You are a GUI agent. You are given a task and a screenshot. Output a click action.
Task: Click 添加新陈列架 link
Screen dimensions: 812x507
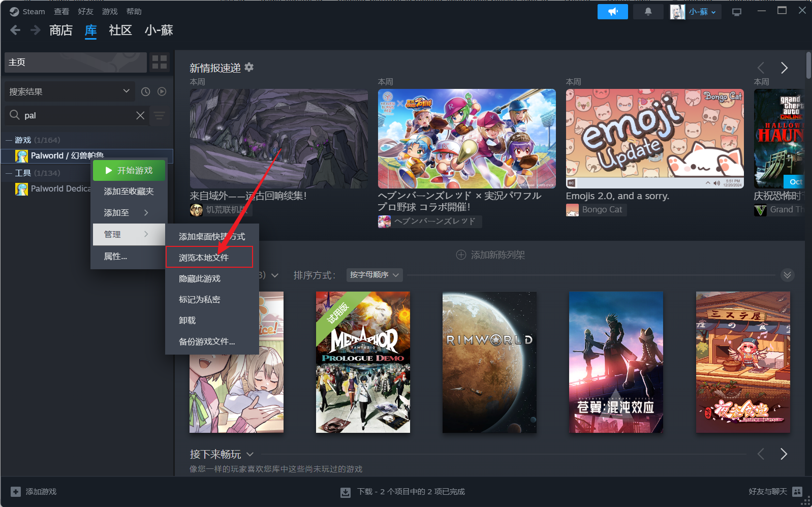tap(490, 255)
